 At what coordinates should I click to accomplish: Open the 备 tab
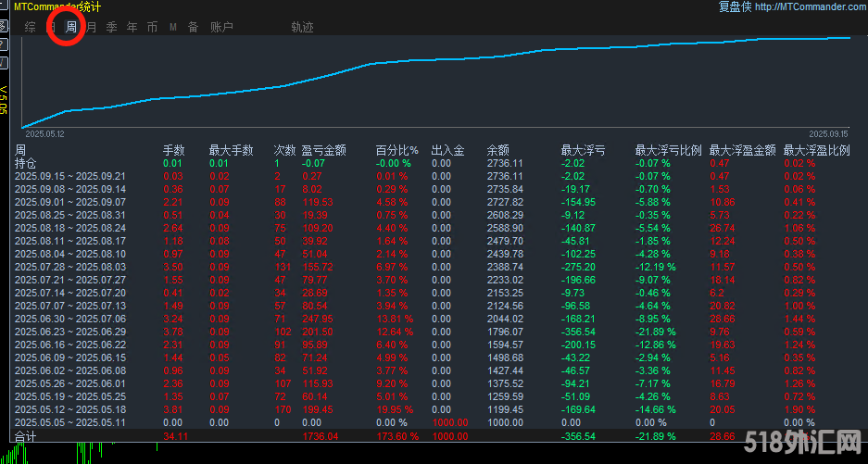point(193,27)
